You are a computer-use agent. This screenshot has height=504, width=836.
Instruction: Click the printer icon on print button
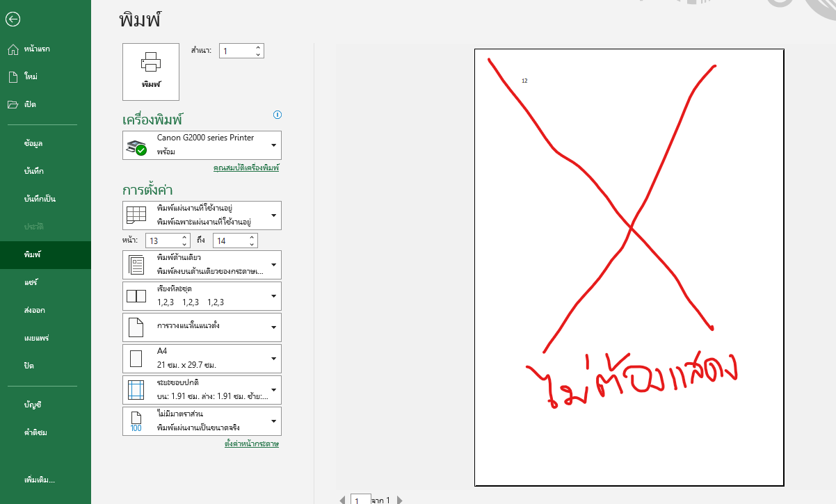[151, 63]
